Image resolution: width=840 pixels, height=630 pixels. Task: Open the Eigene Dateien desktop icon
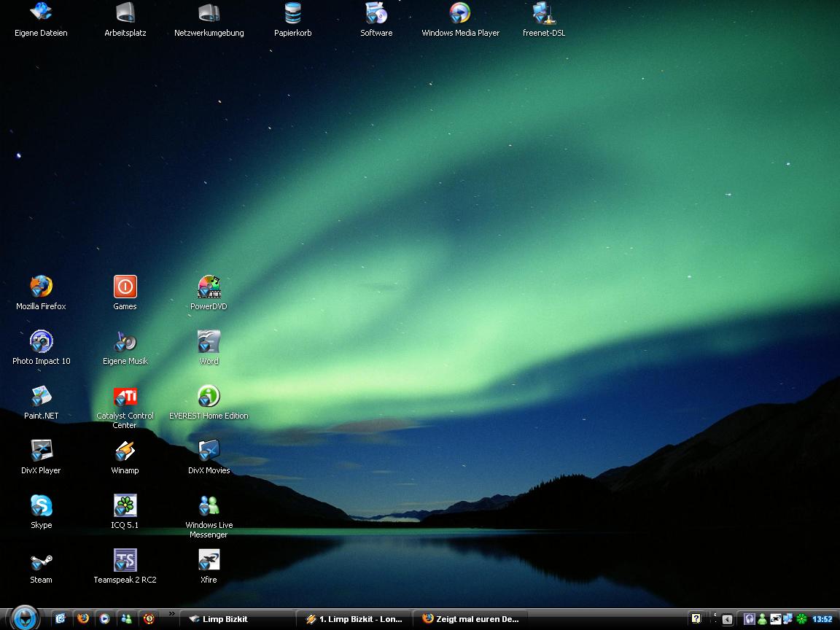click(x=41, y=20)
